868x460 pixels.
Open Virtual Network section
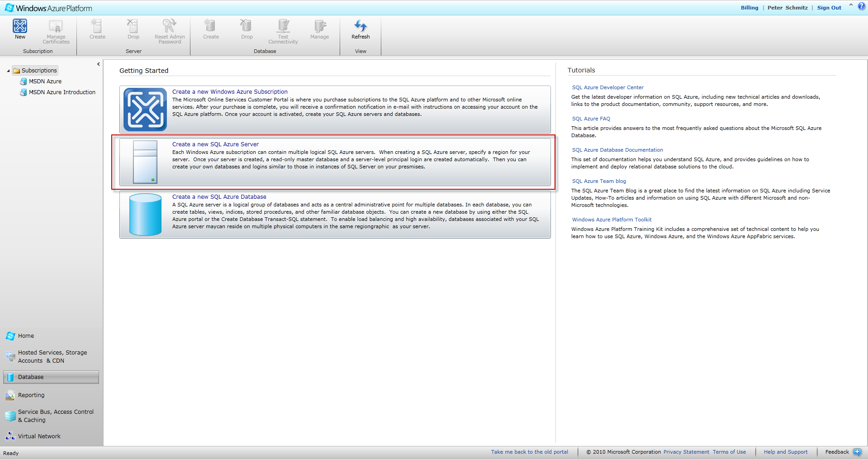pos(39,436)
